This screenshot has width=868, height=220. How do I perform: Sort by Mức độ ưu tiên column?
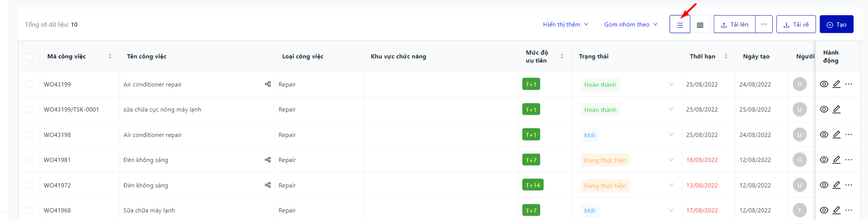point(562,56)
